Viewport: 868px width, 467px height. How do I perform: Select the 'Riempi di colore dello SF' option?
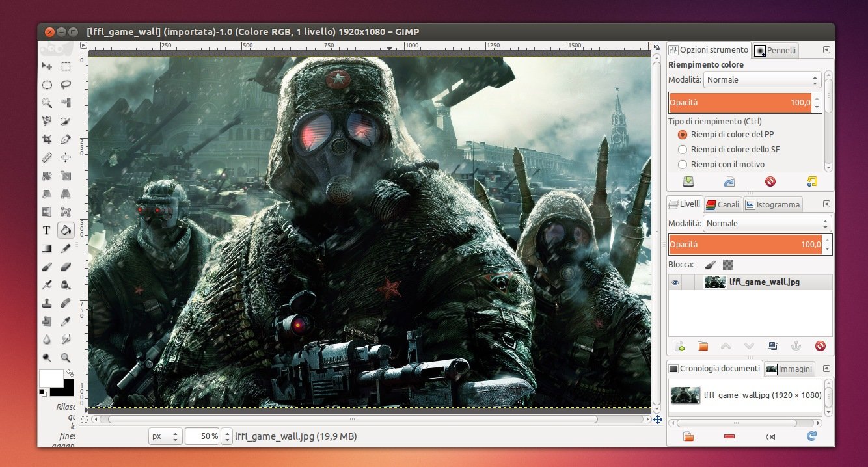tap(683, 150)
